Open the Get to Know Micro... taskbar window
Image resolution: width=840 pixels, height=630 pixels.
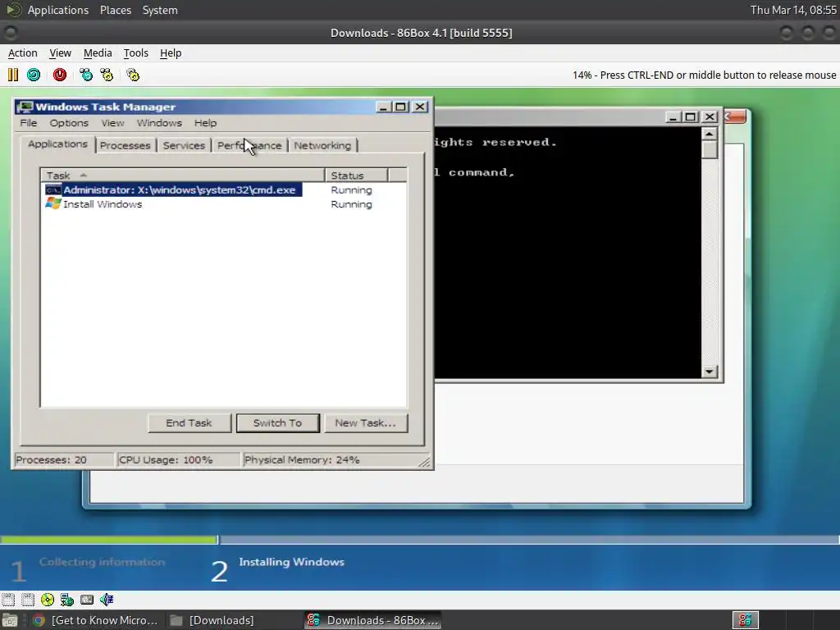click(96, 620)
